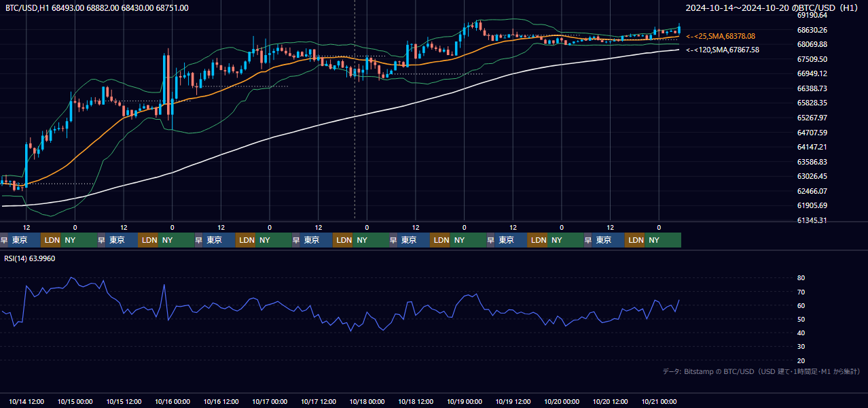868x408 pixels.
Task: Click RSI scale value 20
Action: [801, 360]
